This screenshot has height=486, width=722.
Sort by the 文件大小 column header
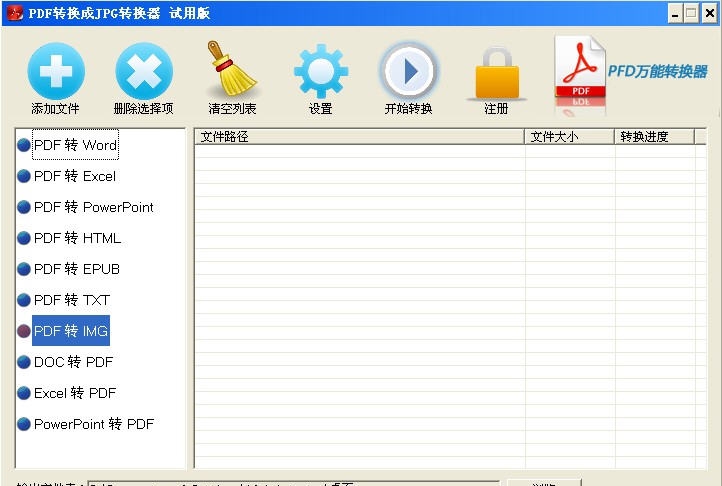click(x=570, y=137)
